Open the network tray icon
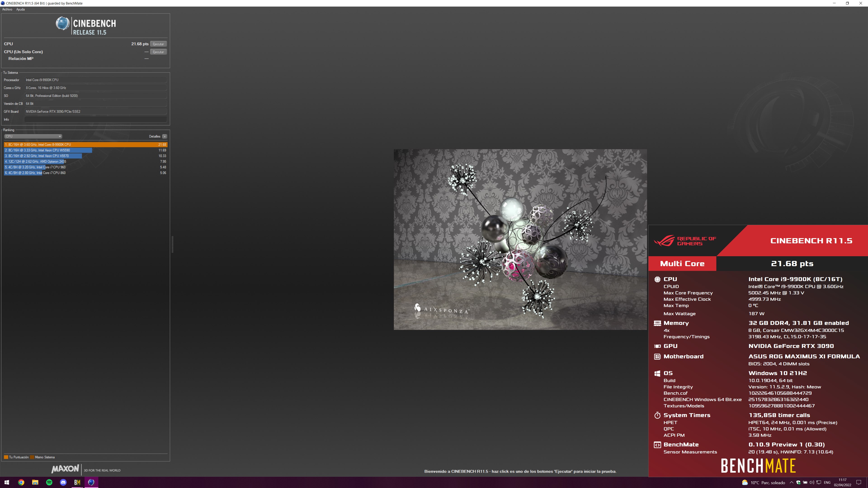868x488 pixels. pyautogui.click(x=819, y=483)
